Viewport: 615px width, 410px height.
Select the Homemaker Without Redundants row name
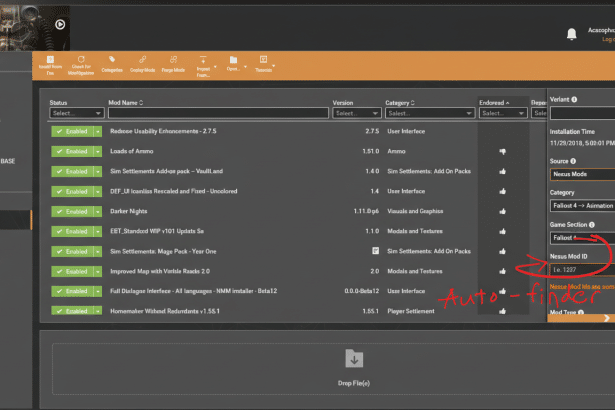pos(165,311)
